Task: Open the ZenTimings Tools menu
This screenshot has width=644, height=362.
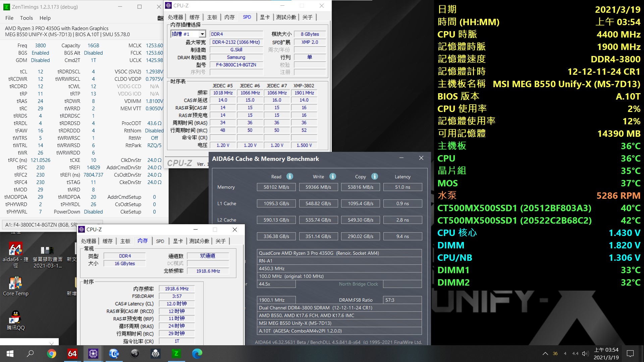Action: pos(26,18)
